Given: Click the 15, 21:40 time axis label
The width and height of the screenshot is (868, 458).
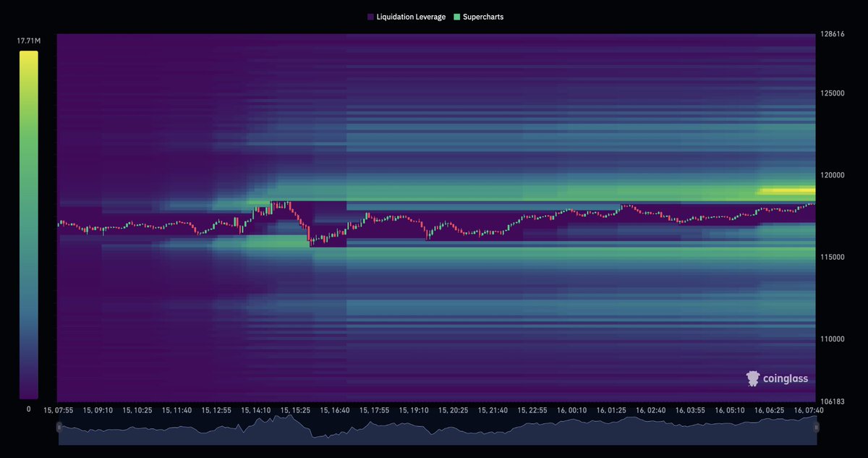Looking at the screenshot, I should tap(493, 410).
